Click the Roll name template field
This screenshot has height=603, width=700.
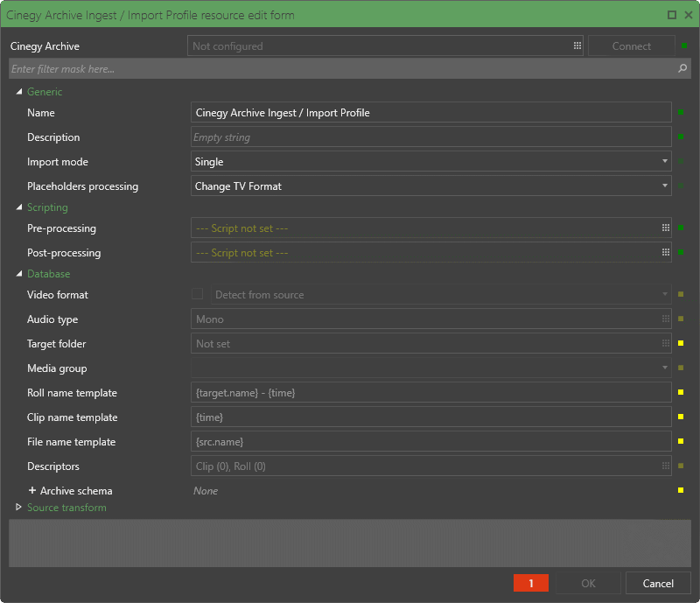coord(430,392)
